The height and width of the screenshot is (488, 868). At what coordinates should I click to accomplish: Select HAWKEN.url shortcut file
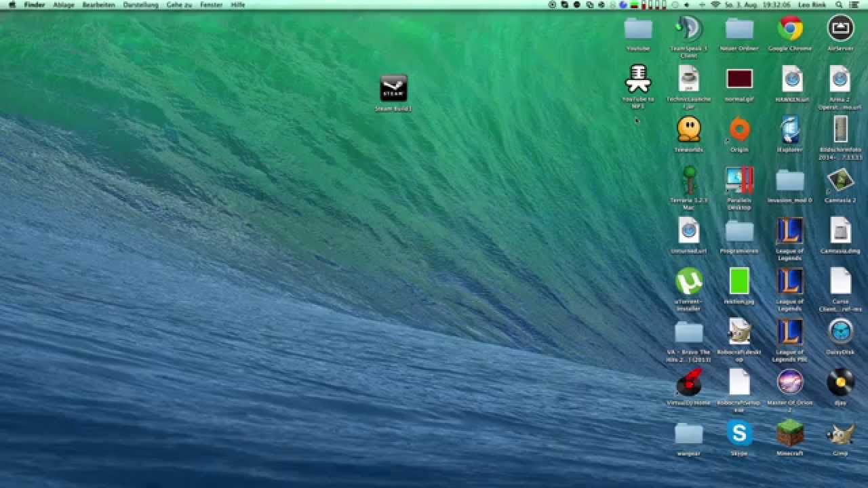point(791,79)
